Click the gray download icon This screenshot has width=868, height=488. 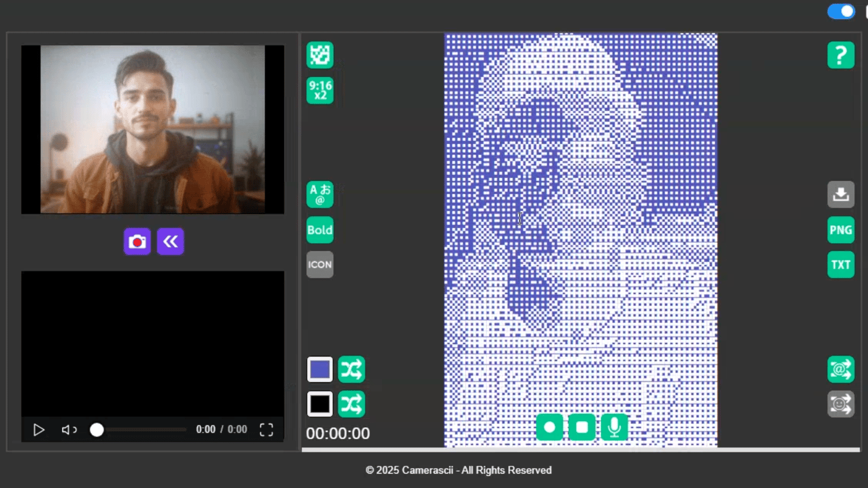click(841, 195)
